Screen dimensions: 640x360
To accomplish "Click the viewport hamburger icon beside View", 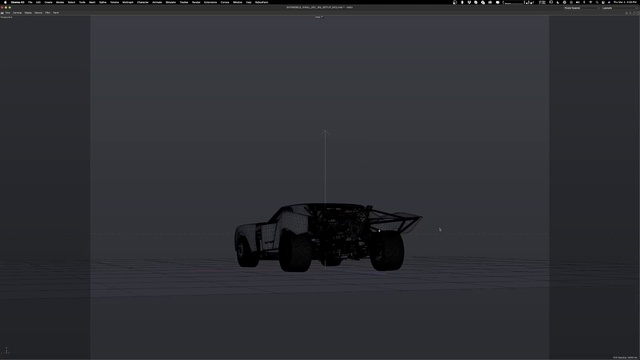I will coord(2,13).
